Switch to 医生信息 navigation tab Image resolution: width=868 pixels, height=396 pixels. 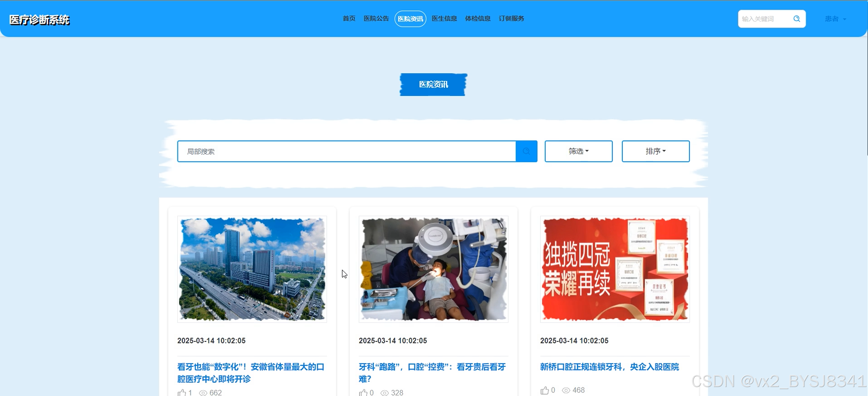[x=444, y=18]
